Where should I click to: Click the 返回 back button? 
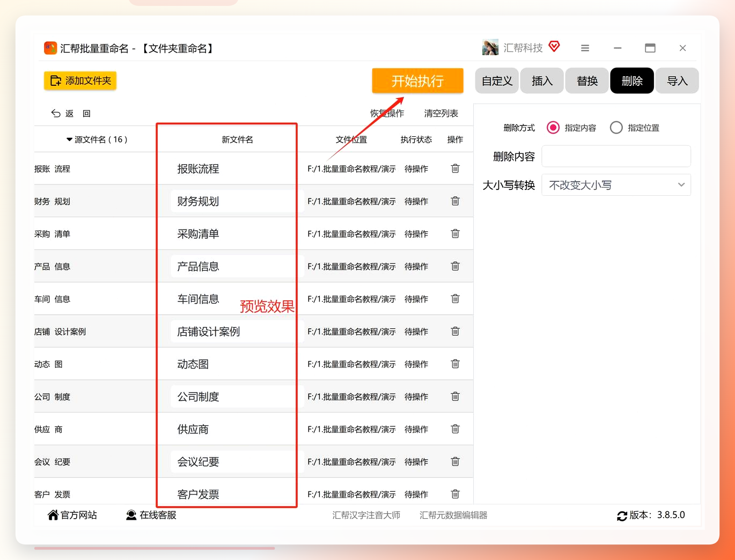[71, 114]
